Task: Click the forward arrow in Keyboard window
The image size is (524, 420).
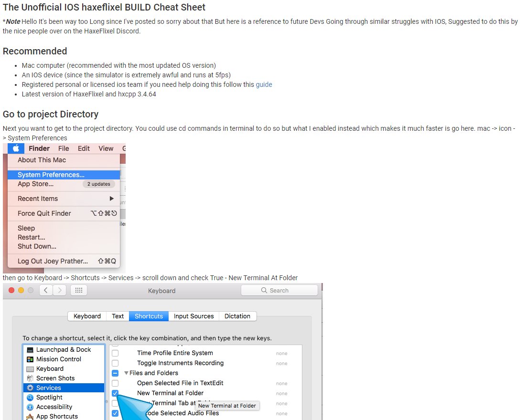Action: (x=60, y=290)
